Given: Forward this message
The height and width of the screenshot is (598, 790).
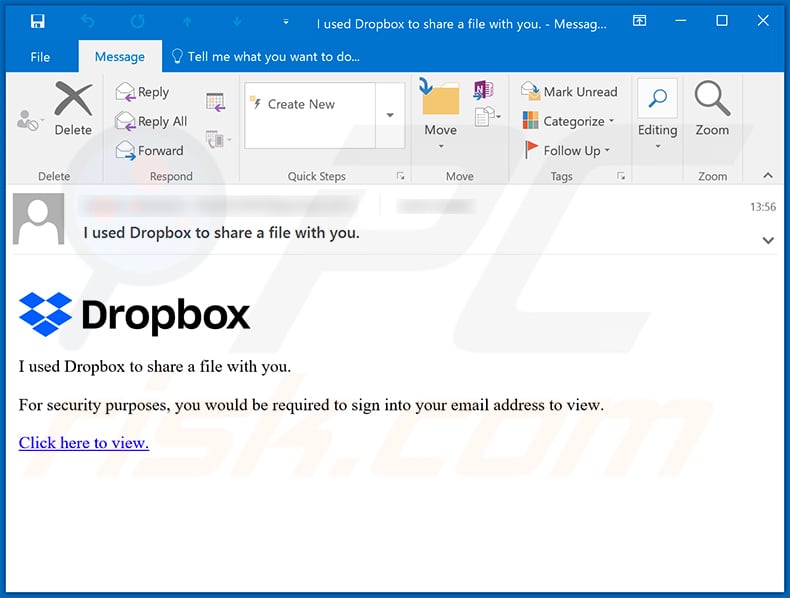Looking at the screenshot, I should tap(150, 151).
